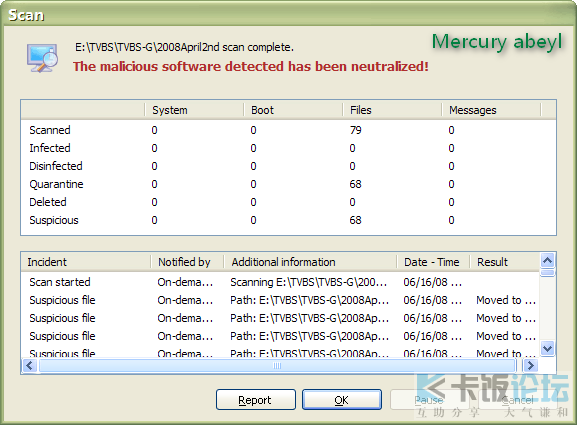Click the Files column header
Viewport: 577px width, 425px height.
pos(392,110)
